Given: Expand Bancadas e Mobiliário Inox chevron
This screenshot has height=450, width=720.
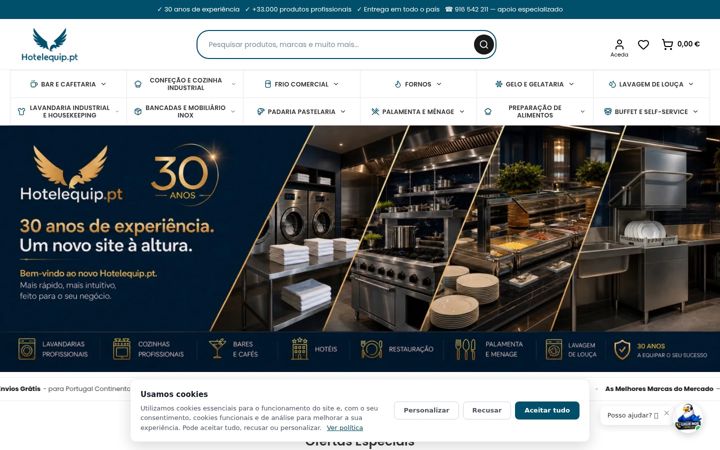Looking at the screenshot, I should [x=233, y=112].
